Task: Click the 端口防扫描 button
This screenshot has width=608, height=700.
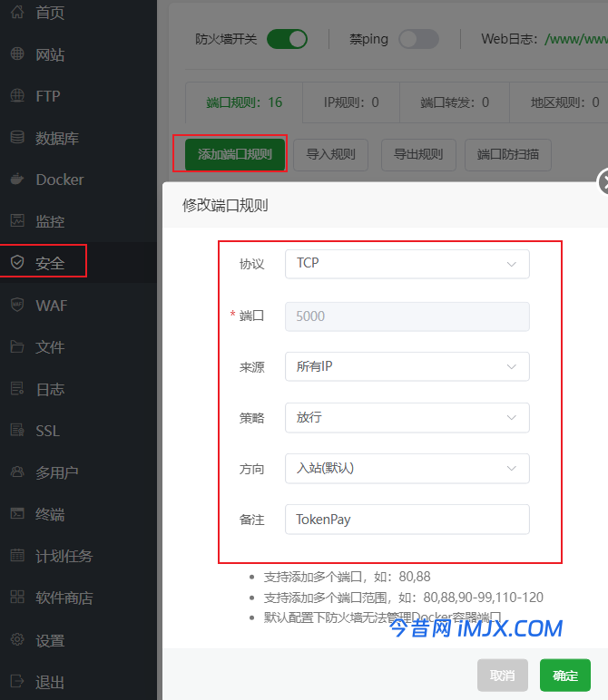Action: (508, 154)
